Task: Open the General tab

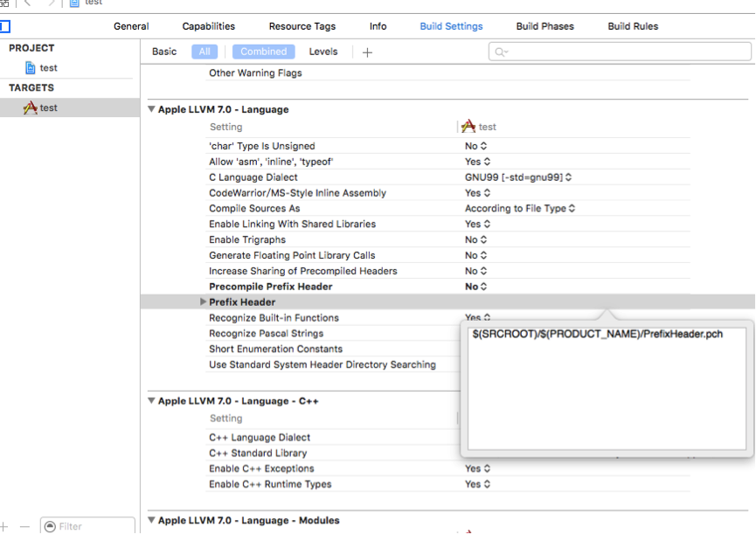Action: (x=131, y=26)
